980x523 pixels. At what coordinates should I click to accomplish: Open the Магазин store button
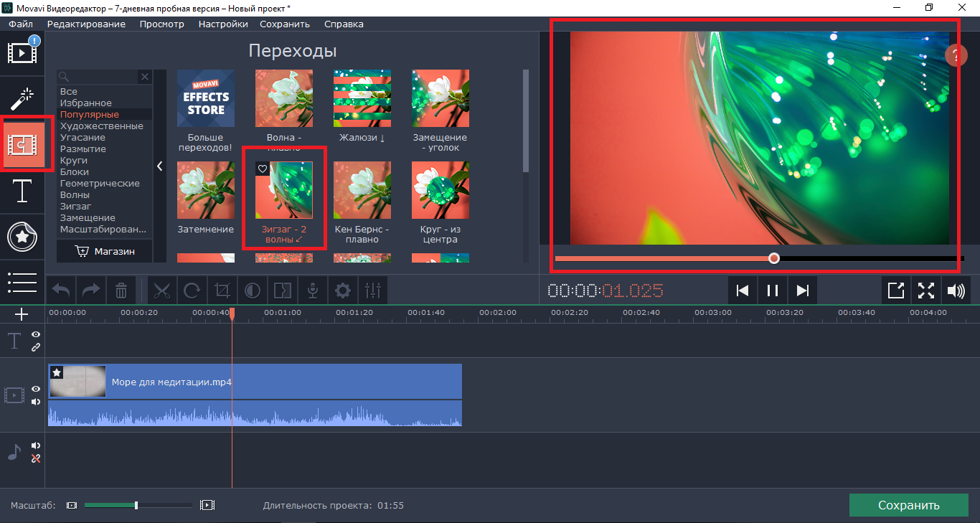tap(105, 251)
